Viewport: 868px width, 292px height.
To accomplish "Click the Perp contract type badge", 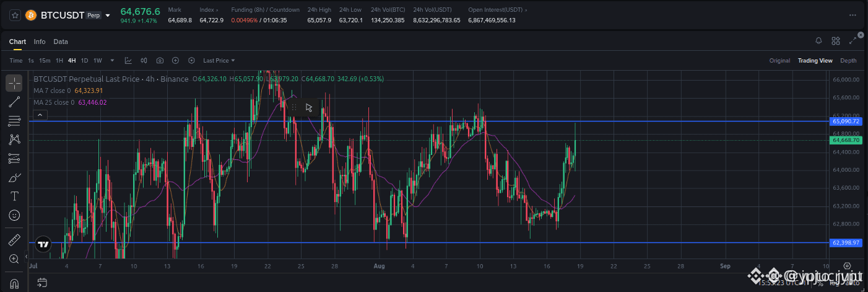I will (x=93, y=15).
